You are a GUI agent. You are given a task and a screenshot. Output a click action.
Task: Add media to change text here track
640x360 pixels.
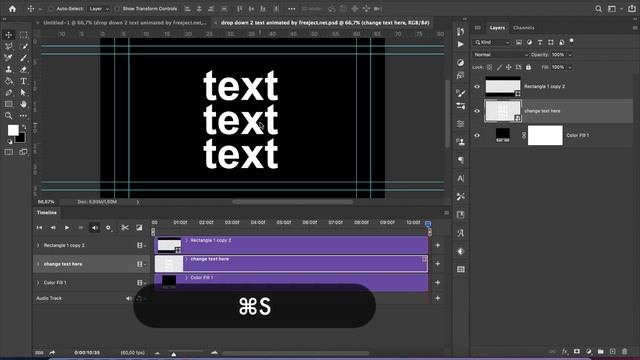[x=438, y=264]
